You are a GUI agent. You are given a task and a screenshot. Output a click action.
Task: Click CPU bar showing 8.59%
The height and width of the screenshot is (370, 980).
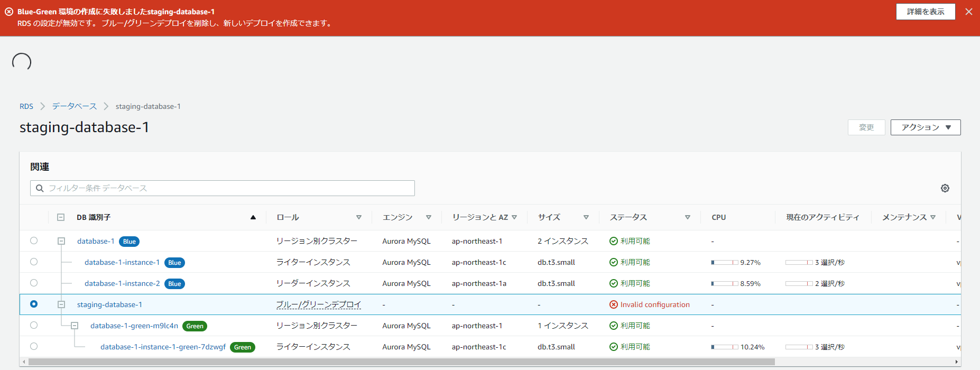(x=725, y=283)
